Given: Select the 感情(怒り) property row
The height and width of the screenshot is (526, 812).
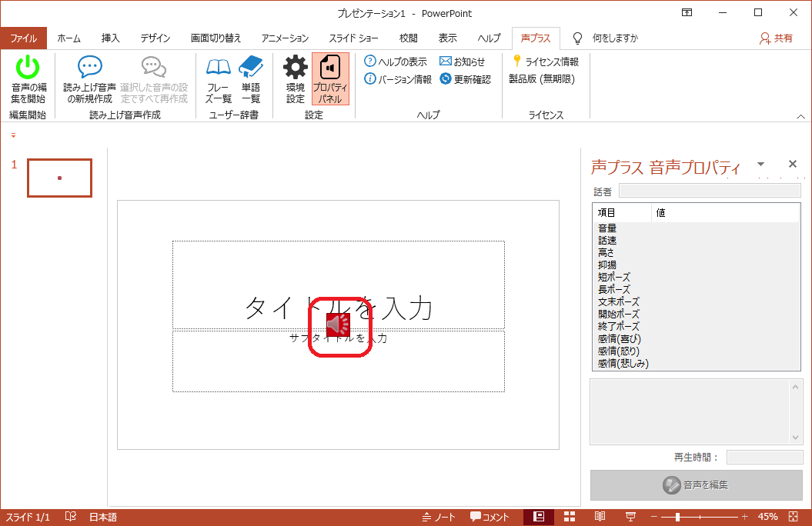Looking at the screenshot, I should (697, 351).
